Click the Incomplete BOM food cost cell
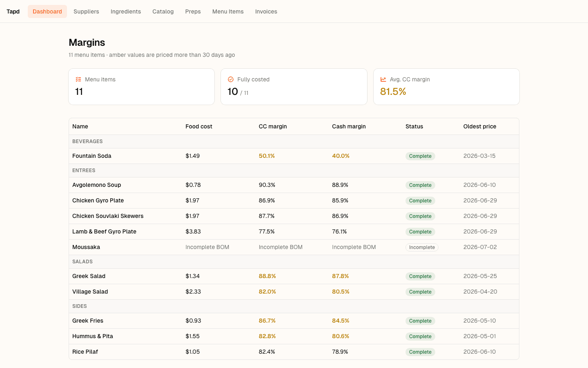The width and height of the screenshot is (588, 368). pos(207,247)
